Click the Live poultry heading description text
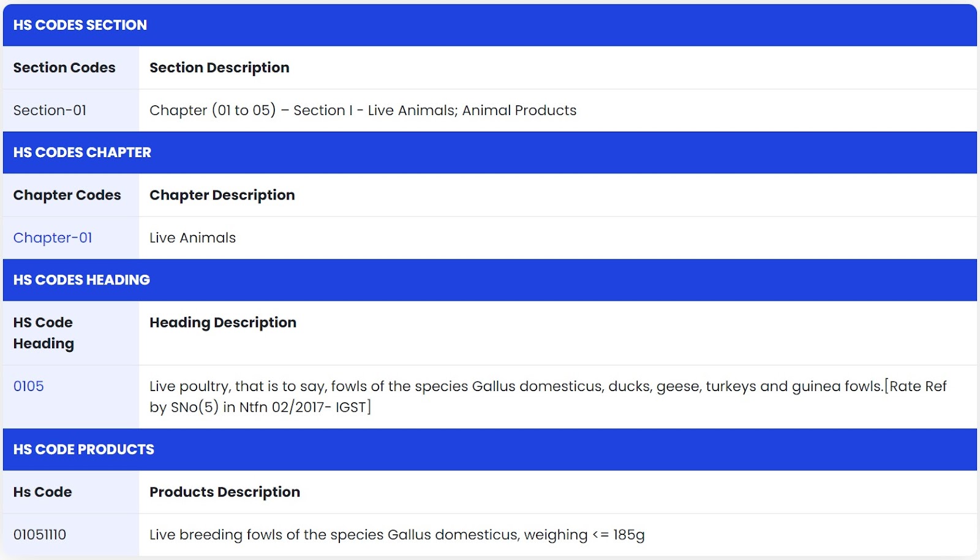The height and width of the screenshot is (560, 980). click(x=548, y=397)
